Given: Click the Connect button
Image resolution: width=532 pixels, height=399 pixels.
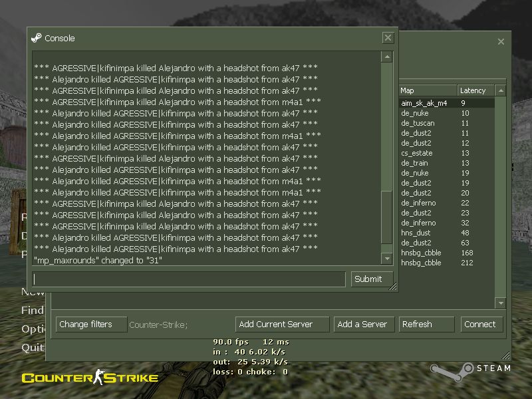Looking at the screenshot, I should (x=480, y=325).
